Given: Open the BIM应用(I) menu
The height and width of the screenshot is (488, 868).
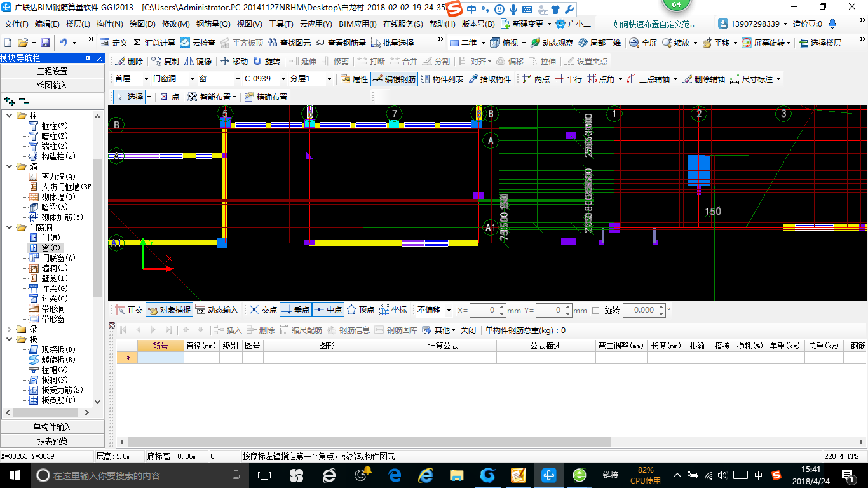Looking at the screenshot, I should (358, 24).
